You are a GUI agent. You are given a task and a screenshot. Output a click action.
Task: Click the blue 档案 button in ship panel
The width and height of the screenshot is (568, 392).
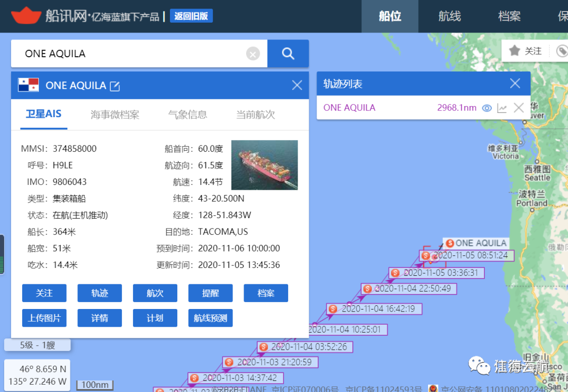[266, 293]
